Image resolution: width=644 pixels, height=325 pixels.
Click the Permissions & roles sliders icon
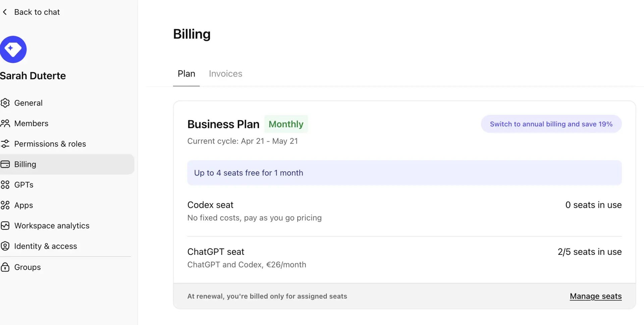click(5, 144)
